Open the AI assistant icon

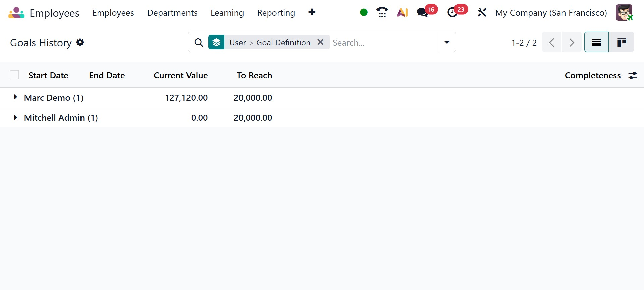402,13
